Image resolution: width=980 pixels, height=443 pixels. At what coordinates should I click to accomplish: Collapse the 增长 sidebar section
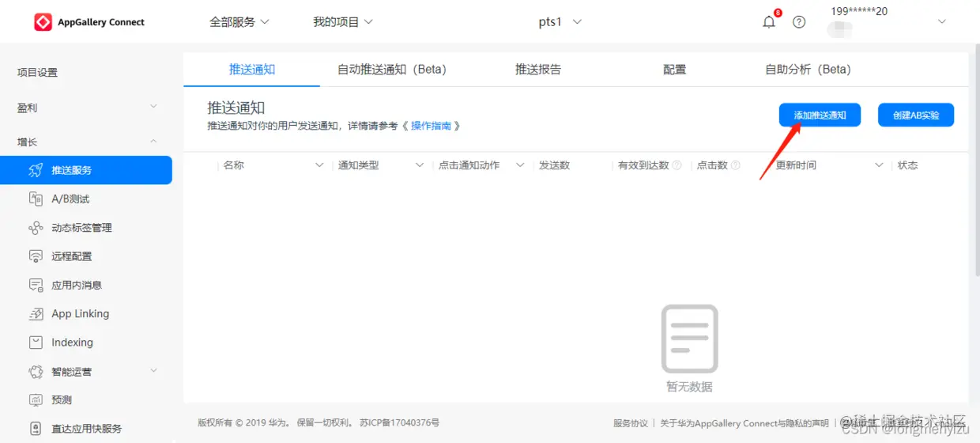[153, 142]
